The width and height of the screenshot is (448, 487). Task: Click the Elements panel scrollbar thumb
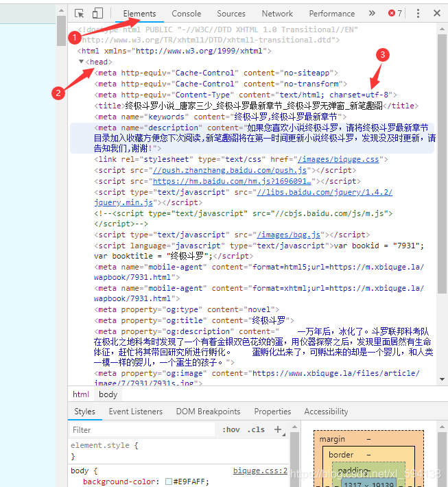click(441, 164)
